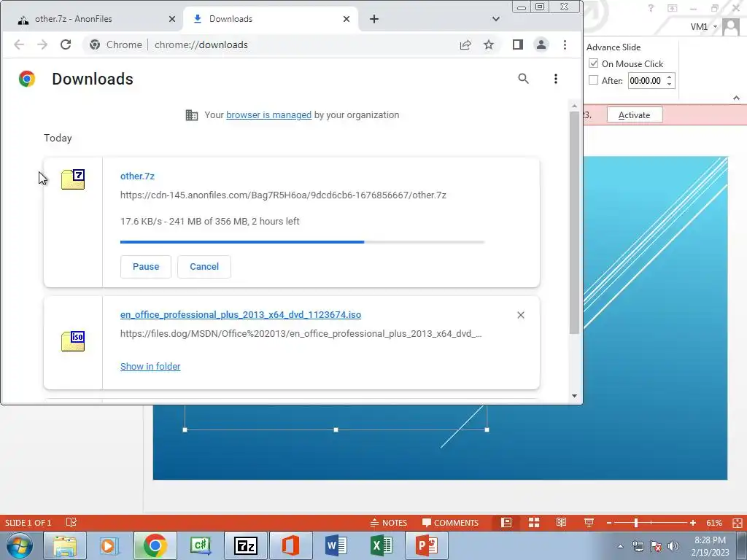Search downloads magnifier icon
The height and width of the screenshot is (560, 747).
click(x=524, y=79)
